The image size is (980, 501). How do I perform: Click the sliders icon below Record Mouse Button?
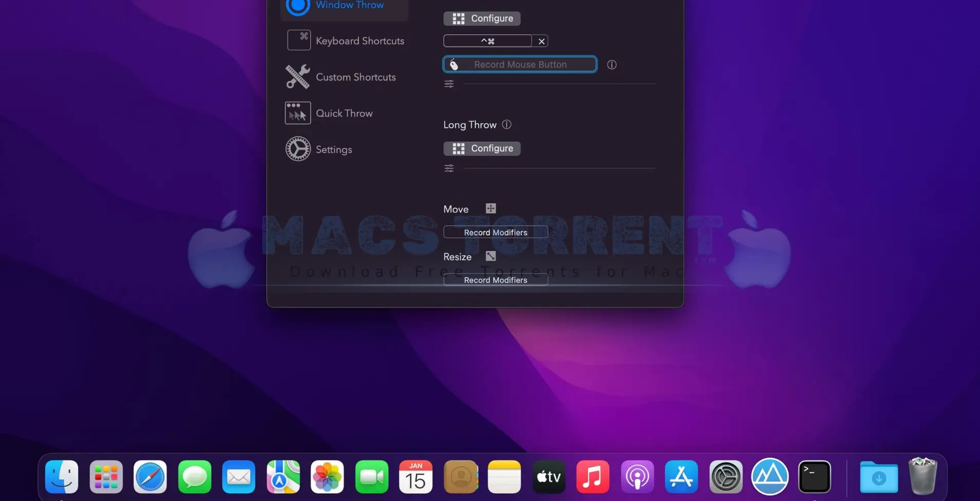coord(449,84)
